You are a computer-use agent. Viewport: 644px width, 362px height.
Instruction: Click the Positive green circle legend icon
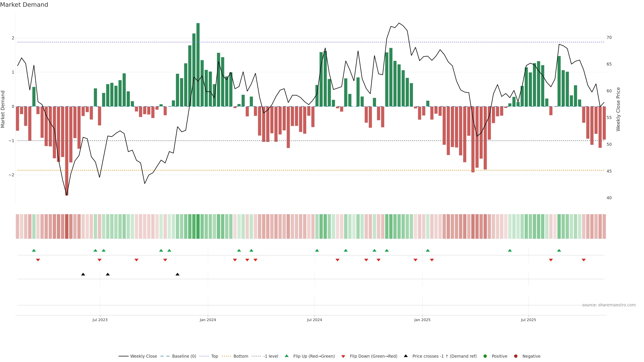pos(485,356)
